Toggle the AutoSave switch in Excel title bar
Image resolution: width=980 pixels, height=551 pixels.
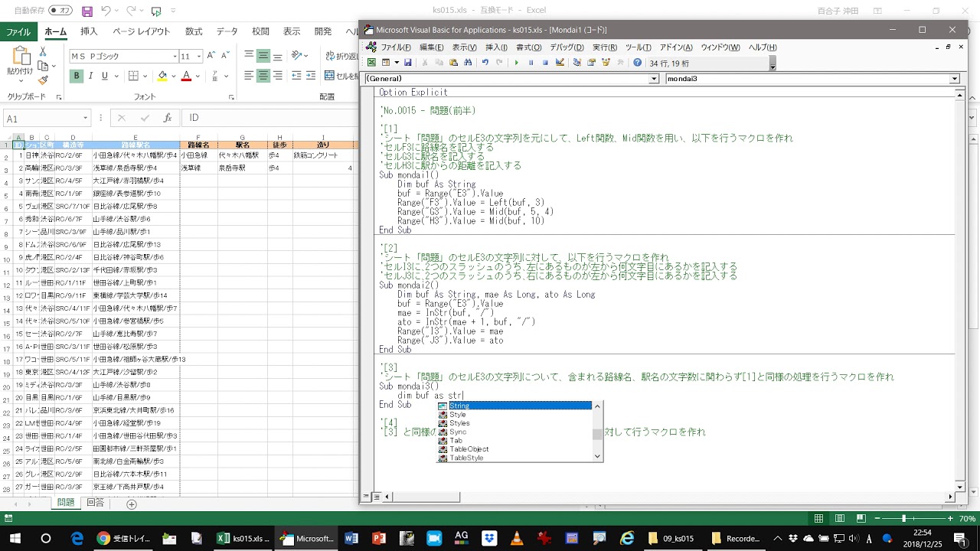(x=60, y=11)
